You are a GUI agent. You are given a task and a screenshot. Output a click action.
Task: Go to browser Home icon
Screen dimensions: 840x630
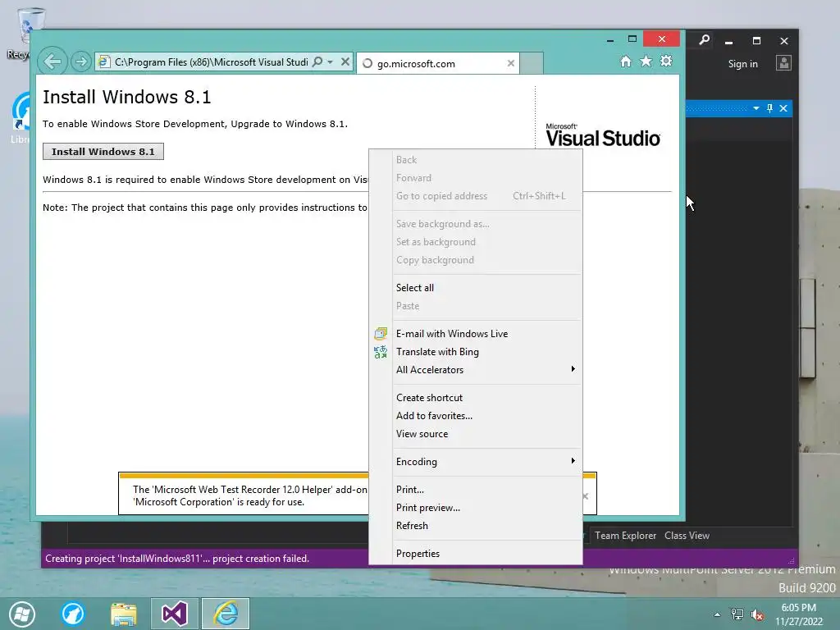tap(626, 61)
